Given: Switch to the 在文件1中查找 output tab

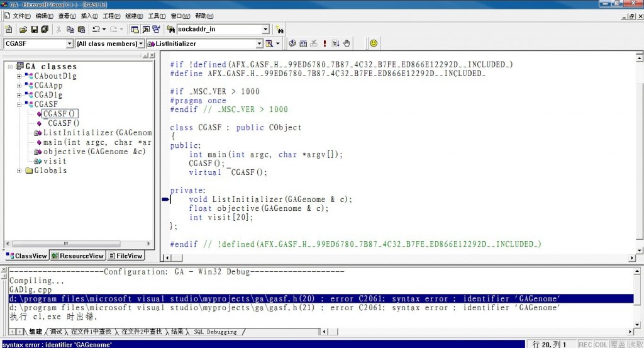Looking at the screenshot, I should tap(91, 332).
